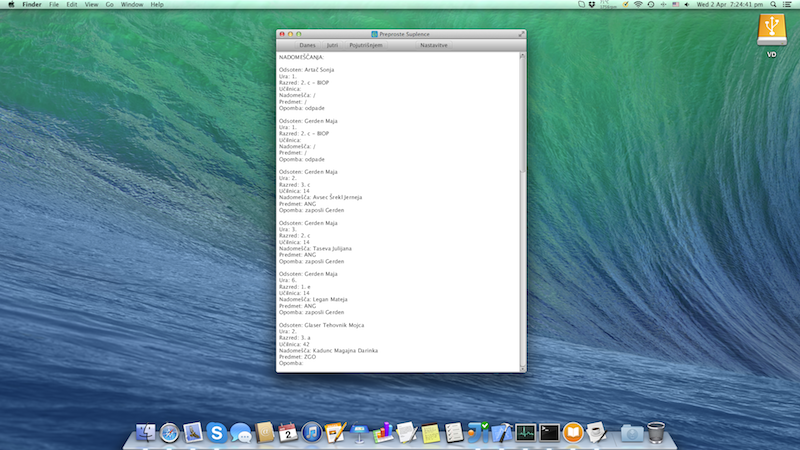Screen dimensions: 800x450
Task: Open the Finder icon in the Dock
Action: pos(145,432)
